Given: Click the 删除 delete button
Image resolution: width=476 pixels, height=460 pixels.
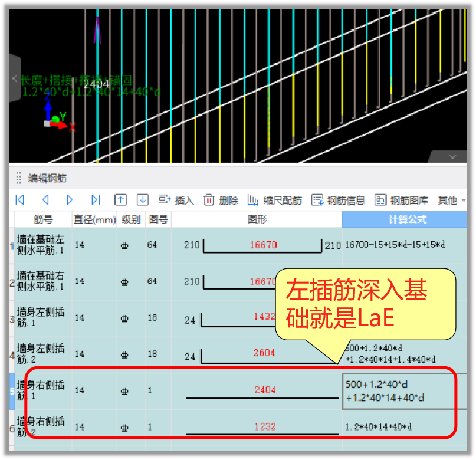Looking at the screenshot, I should coord(221,201).
